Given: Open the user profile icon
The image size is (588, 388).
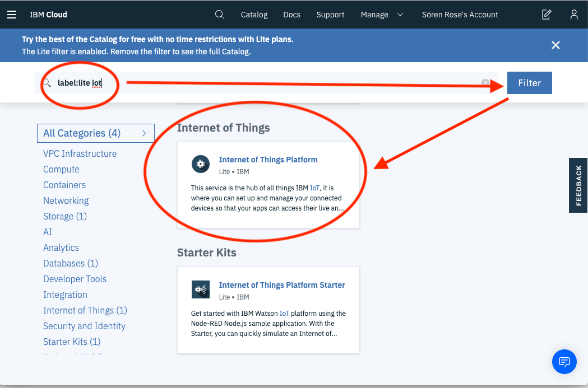Looking at the screenshot, I should coord(574,15).
